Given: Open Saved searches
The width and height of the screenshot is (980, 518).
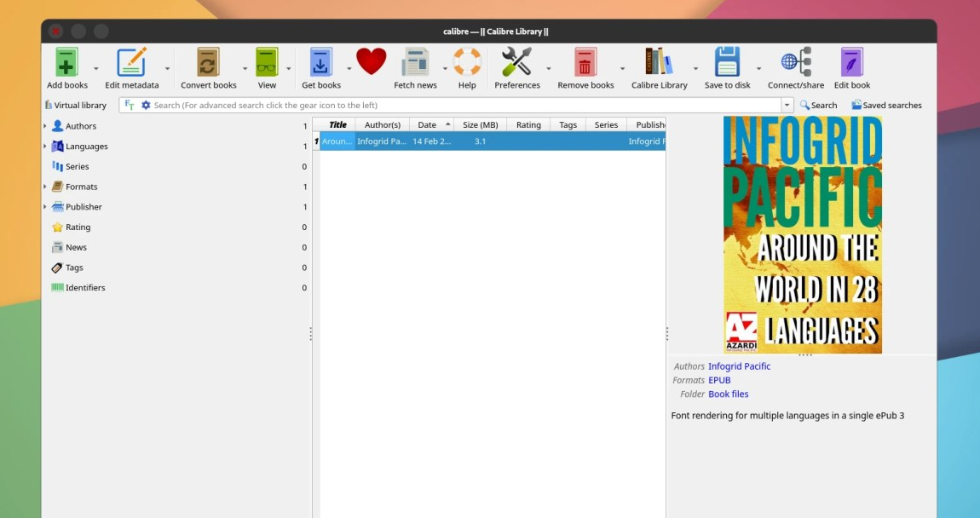Looking at the screenshot, I should [x=886, y=105].
